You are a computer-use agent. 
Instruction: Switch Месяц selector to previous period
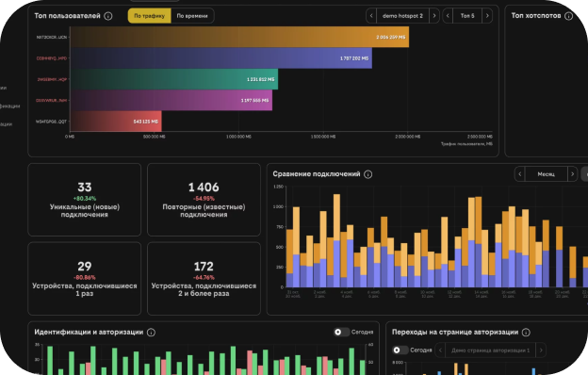click(520, 174)
